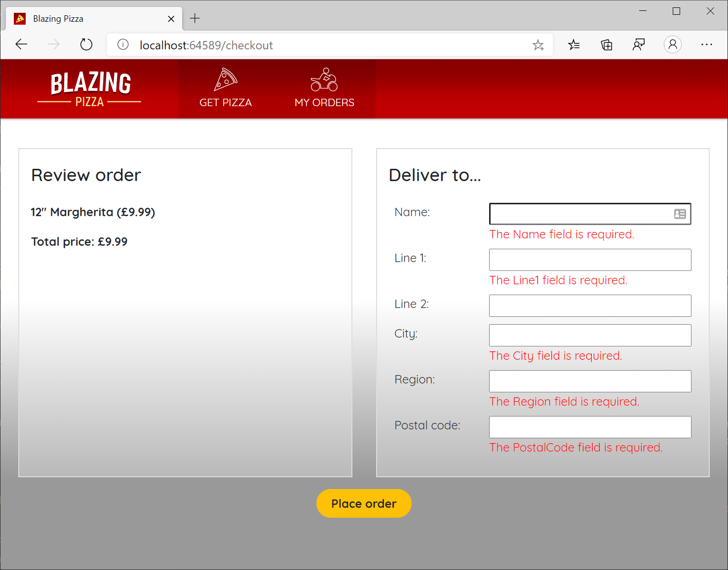Minimize the browser window
The height and width of the screenshot is (570, 728).
click(643, 11)
